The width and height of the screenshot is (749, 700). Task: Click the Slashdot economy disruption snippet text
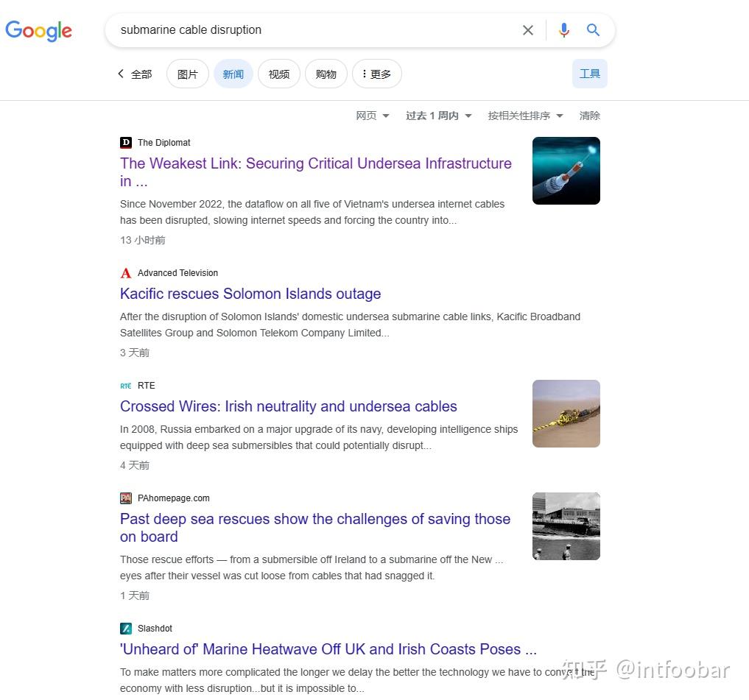[x=357, y=680]
